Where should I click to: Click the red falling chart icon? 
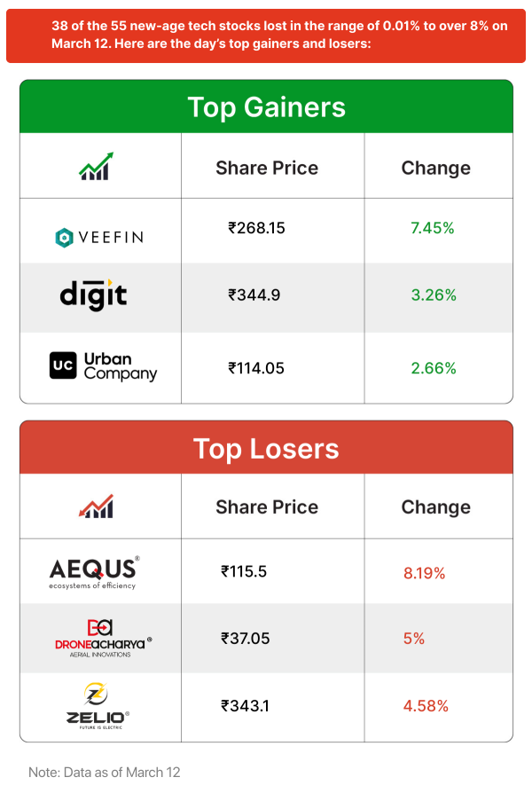[96, 507]
